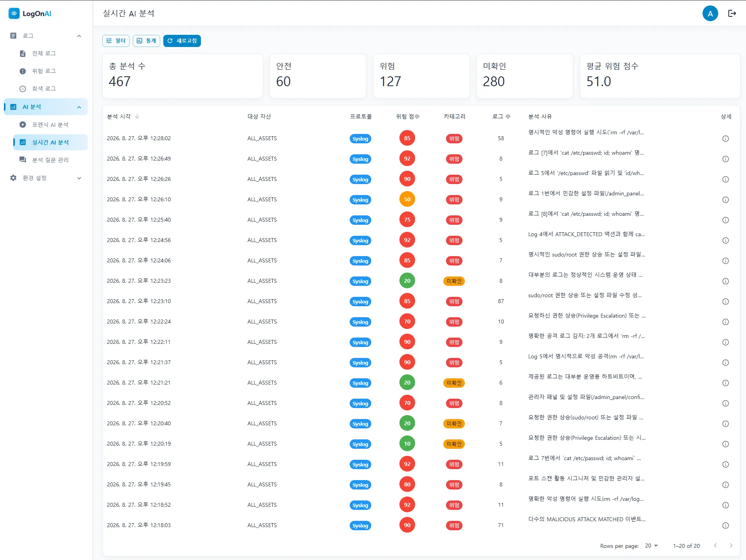
Task: Collapse the 로그 sidebar section
Action: (79, 36)
